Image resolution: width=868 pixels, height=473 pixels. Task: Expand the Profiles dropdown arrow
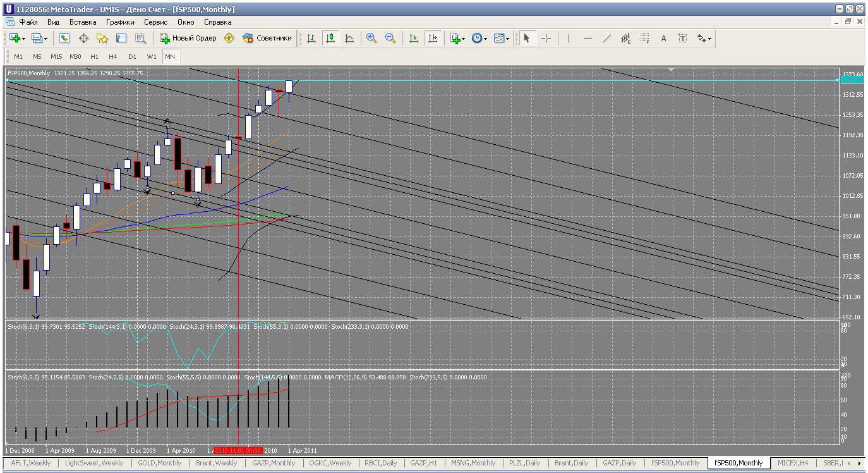click(x=46, y=39)
